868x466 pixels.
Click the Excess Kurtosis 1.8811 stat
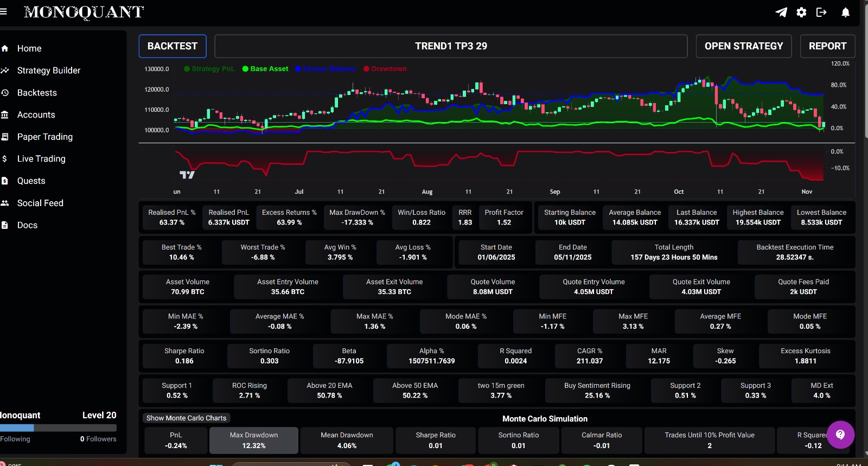(x=806, y=356)
